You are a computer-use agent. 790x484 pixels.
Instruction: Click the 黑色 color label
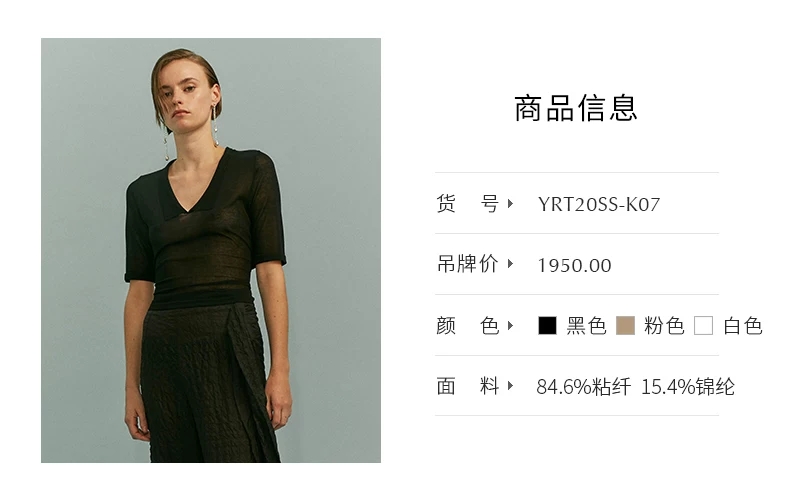pyautogui.click(x=586, y=326)
